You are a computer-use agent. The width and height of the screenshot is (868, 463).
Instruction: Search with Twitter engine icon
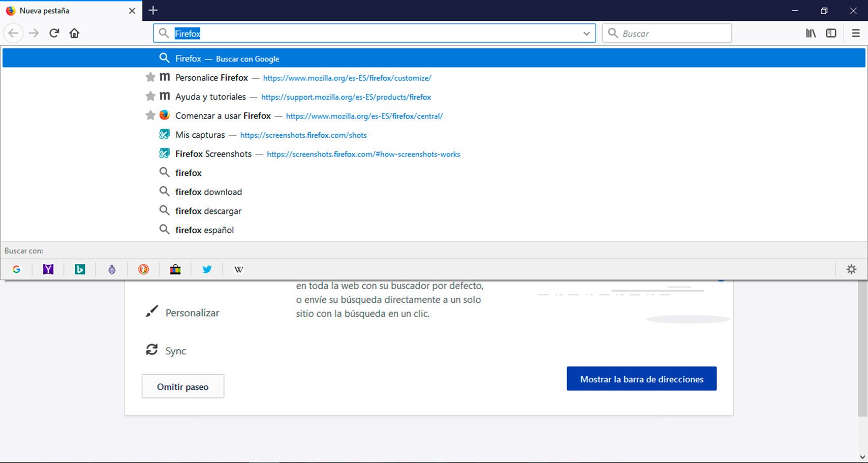(207, 269)
